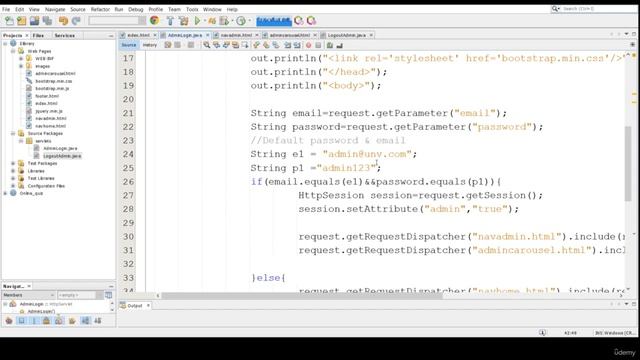Screen dimensions: 640x360
Task: Open the Output tab
Action: [x=135, y=306]
